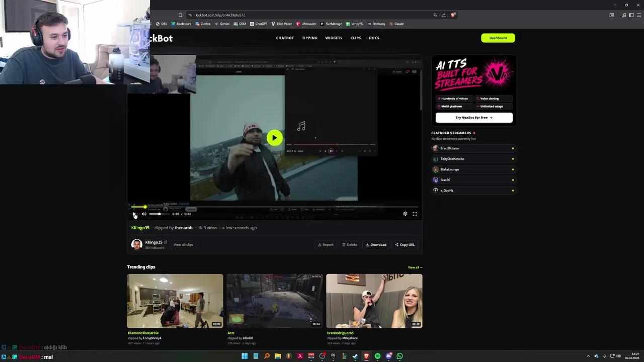Viewport: 644px width, 362px height.
Task: Open the Elliot Vance bookmark
Action: [x=282, y=24]
